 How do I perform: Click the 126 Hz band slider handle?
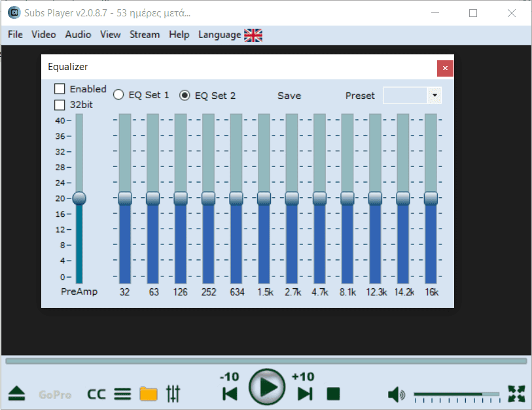[181, 198]
